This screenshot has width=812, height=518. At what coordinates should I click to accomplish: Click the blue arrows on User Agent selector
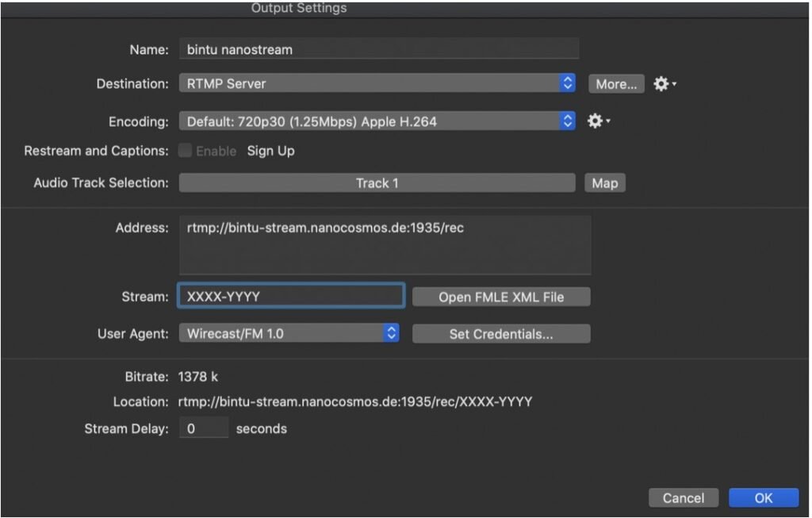390,333
